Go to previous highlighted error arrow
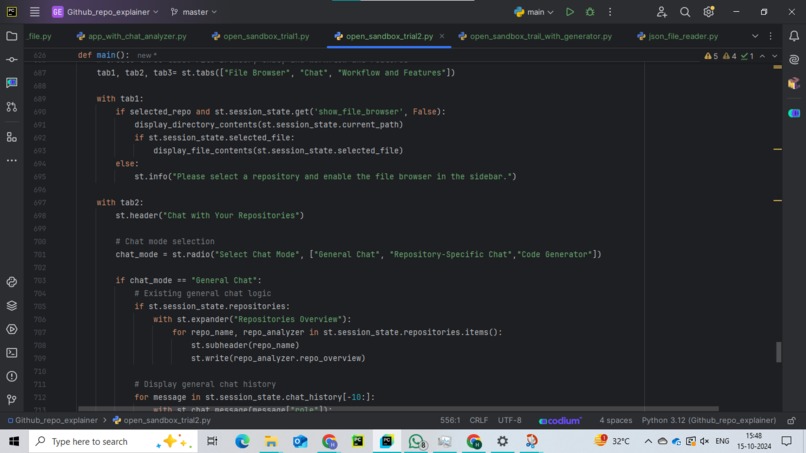Image resolution: width=806 pixels, height=453 pixels. [762, 56]
